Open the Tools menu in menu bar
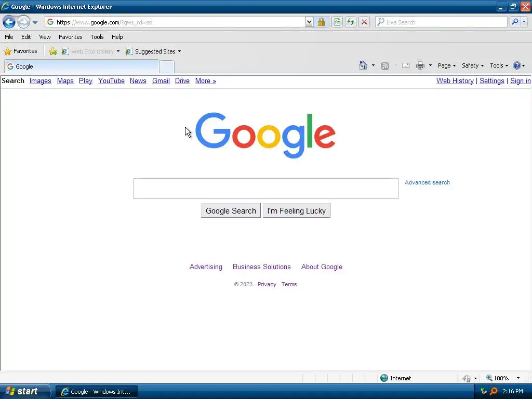The width and height of the screenshot is (532, 399). (97, 37)
